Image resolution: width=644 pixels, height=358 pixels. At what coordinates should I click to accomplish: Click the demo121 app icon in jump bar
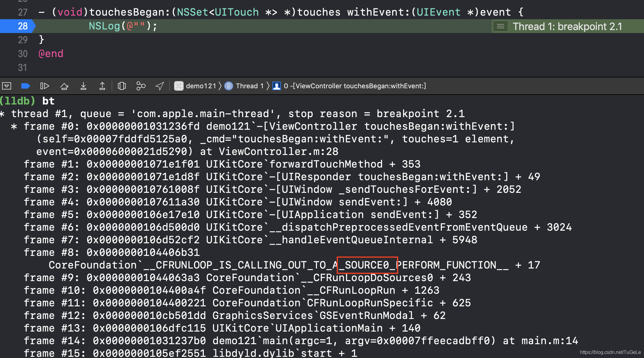179,86
